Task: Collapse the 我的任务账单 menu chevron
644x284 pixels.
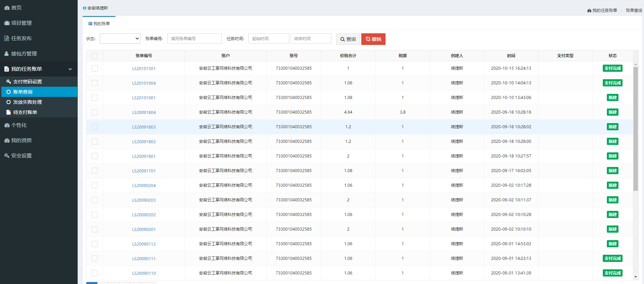Action: (x=70, y=69)
